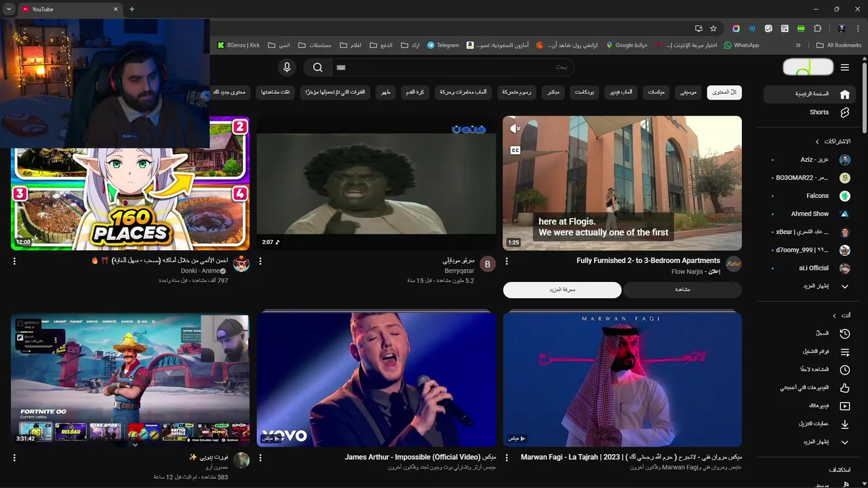
Task: Open Chrome tab search dropdown
Action: pos(9,9)
